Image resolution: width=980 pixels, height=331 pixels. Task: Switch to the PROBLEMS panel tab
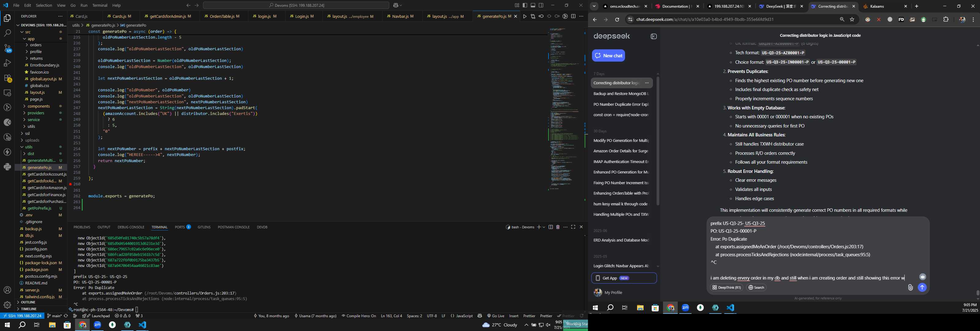[82, 227]
